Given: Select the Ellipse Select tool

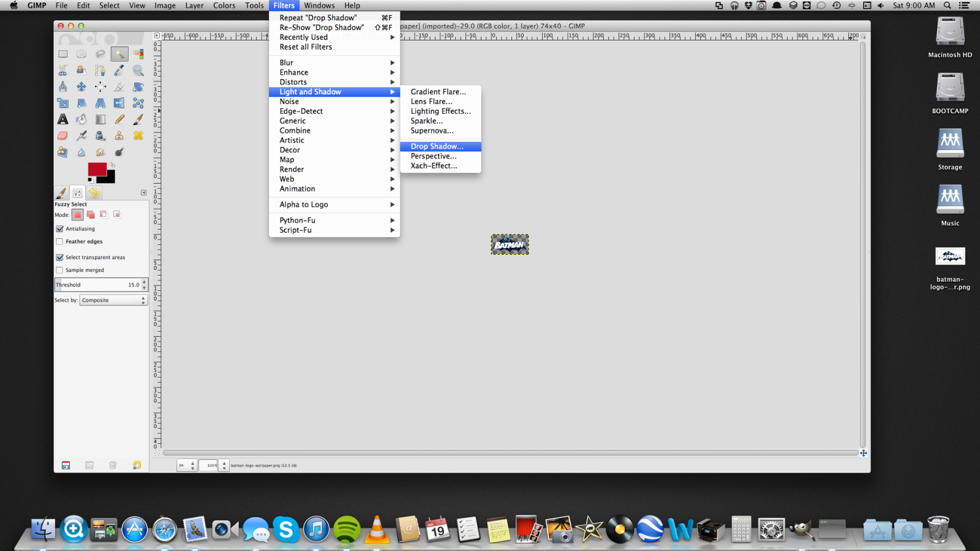Looking at the screenshot, I should pyautogui.click(x=81, y=54).
